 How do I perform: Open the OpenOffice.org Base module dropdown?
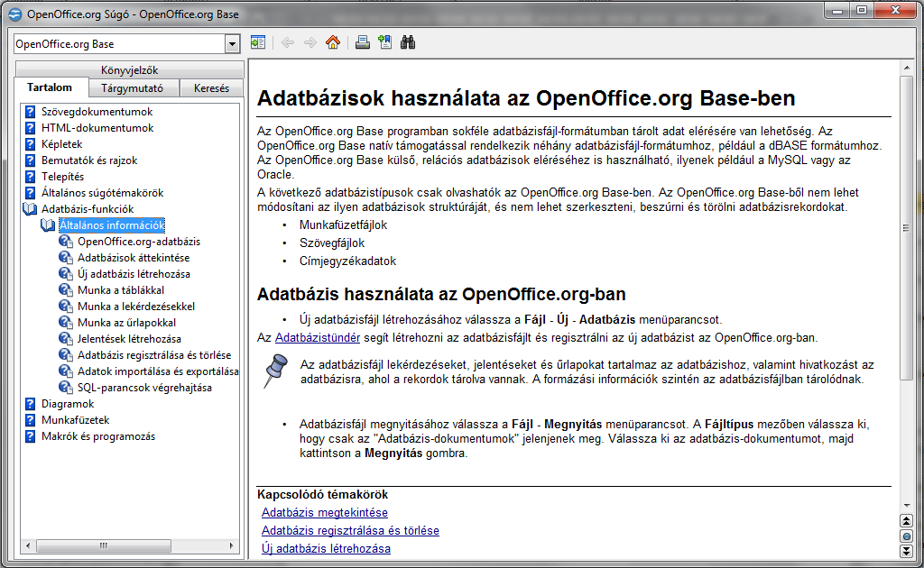point(232,43)
